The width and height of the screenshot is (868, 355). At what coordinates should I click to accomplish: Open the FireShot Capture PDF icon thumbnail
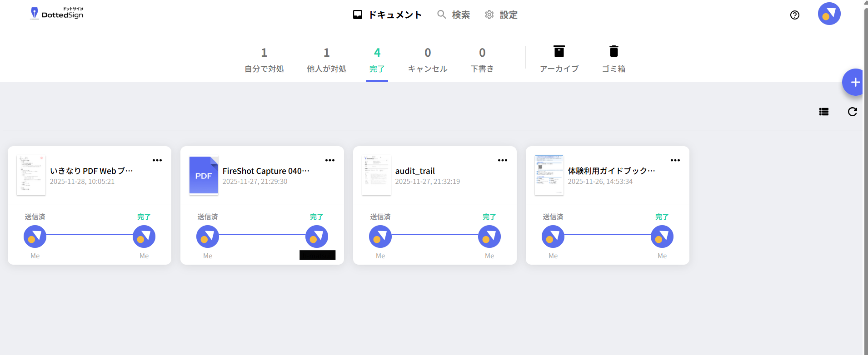[x=204, y=175]
